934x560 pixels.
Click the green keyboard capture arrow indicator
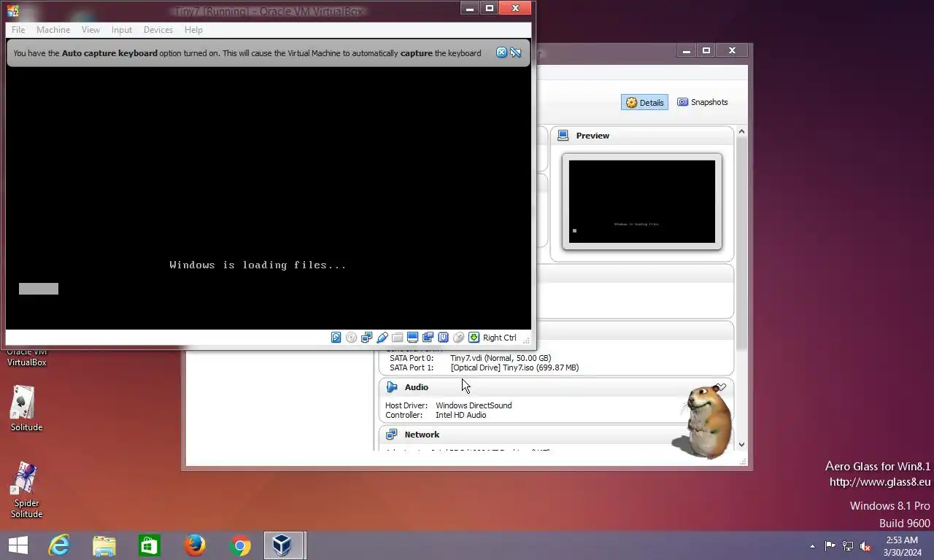click(x=474, y=338)
